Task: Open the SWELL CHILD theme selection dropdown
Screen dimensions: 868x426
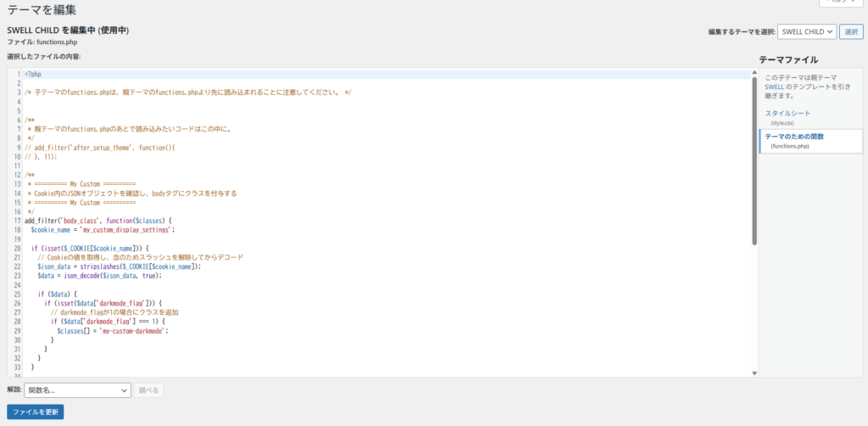Action: (806, 31)
